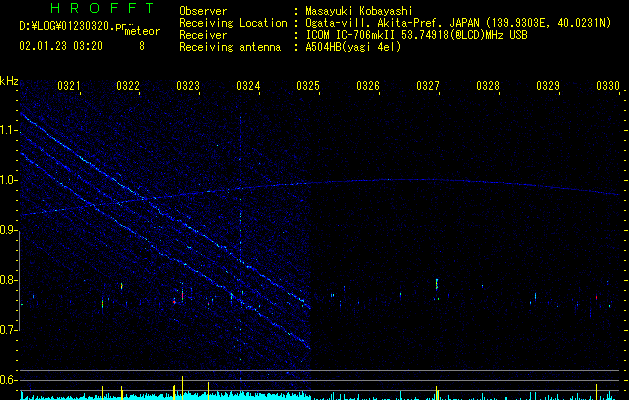Click the 1.0 frequency axis label

point(8,180)
